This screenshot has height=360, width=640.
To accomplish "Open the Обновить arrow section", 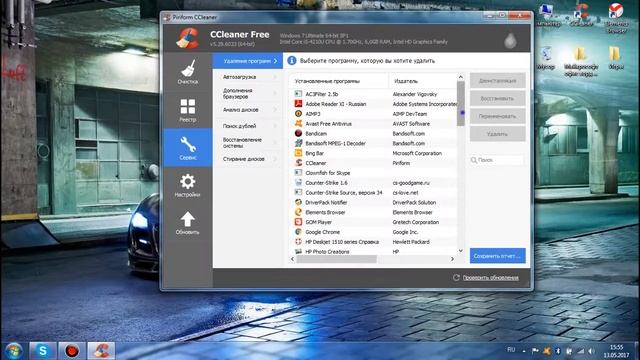I will 188,223.
